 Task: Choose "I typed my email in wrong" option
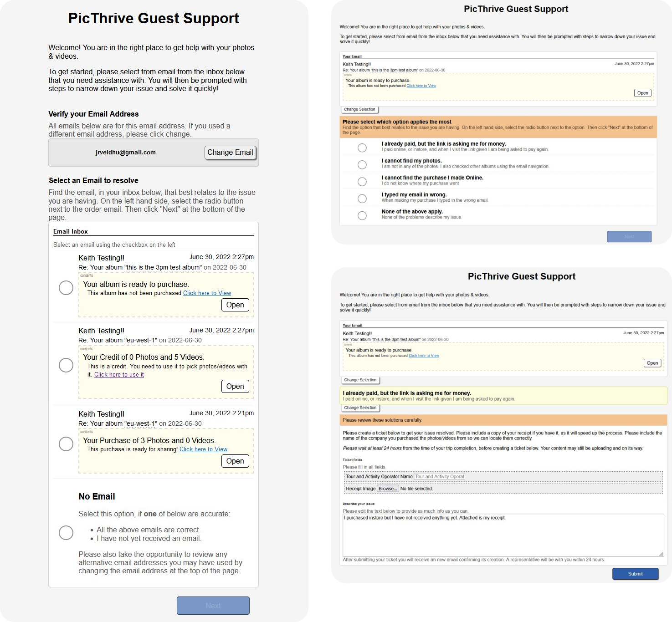tap(362, 199)
